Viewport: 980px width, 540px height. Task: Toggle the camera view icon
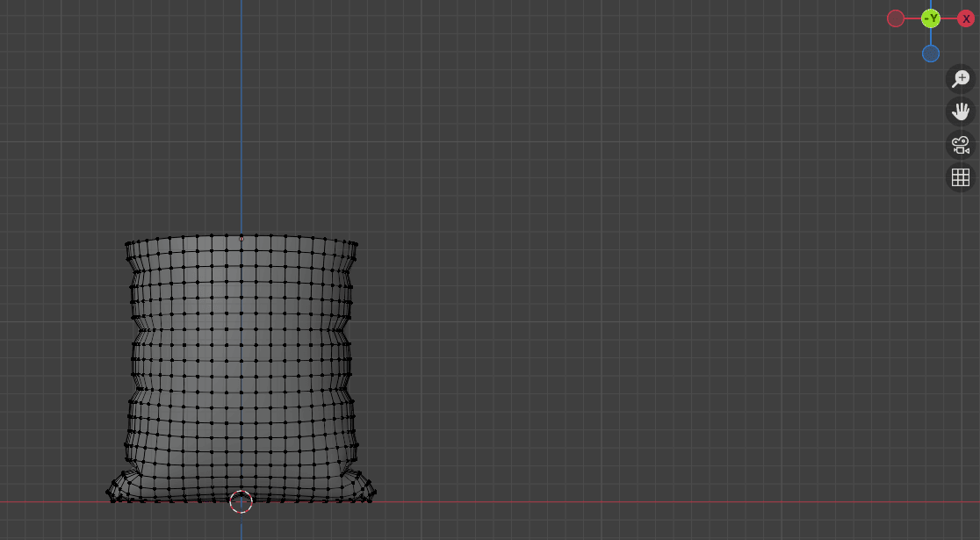(961, 144)
